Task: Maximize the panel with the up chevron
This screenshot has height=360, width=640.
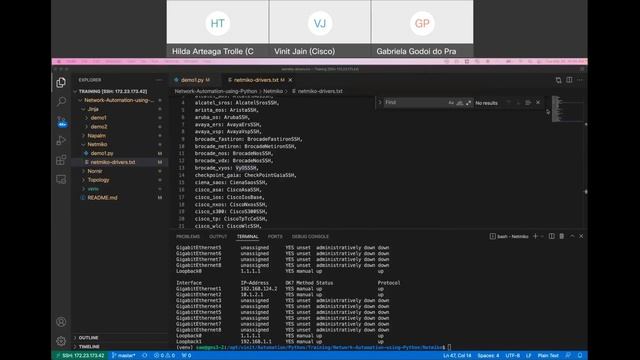Action: (x=572, y=236)
